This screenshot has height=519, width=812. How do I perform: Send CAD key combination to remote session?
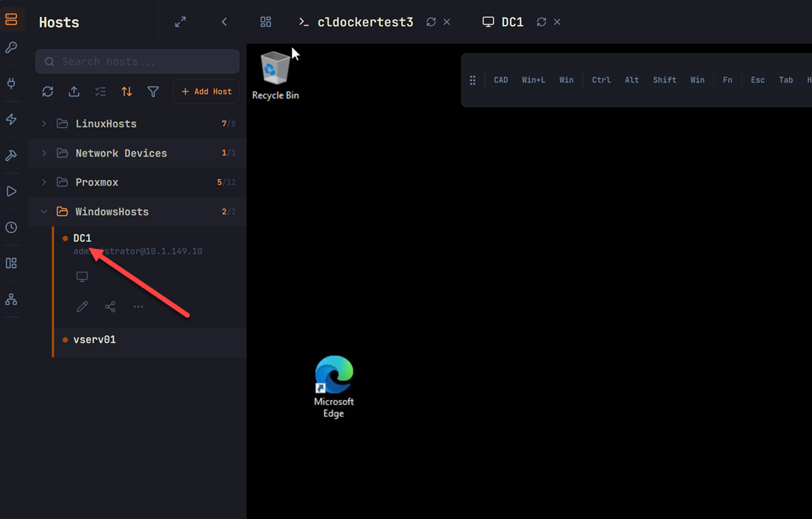pyautogui.click(x=501, y=80)
